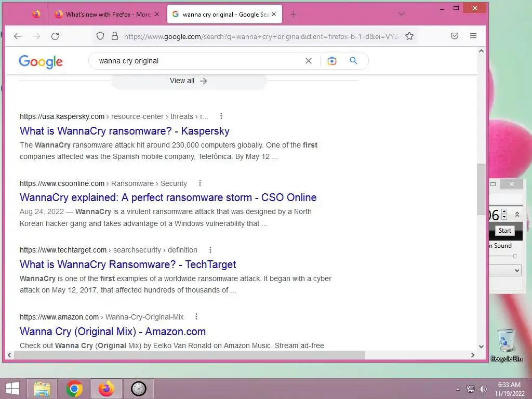Open Firefox hamburger application menu
The image size is (532, 399).
(x=473, y=36)
